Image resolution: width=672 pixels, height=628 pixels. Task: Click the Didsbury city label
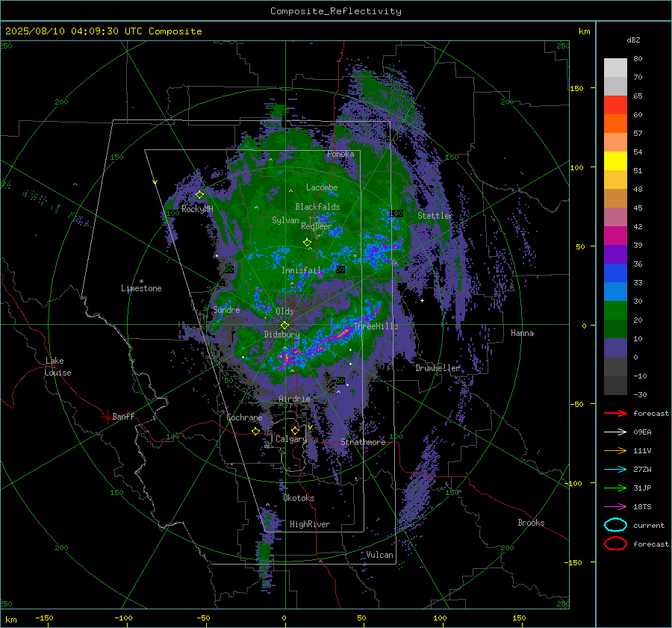(x=282, y=335)
